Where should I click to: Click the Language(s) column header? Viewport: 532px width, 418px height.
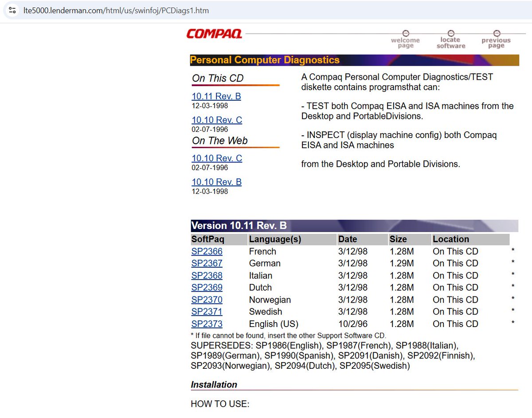pos(292,239)
